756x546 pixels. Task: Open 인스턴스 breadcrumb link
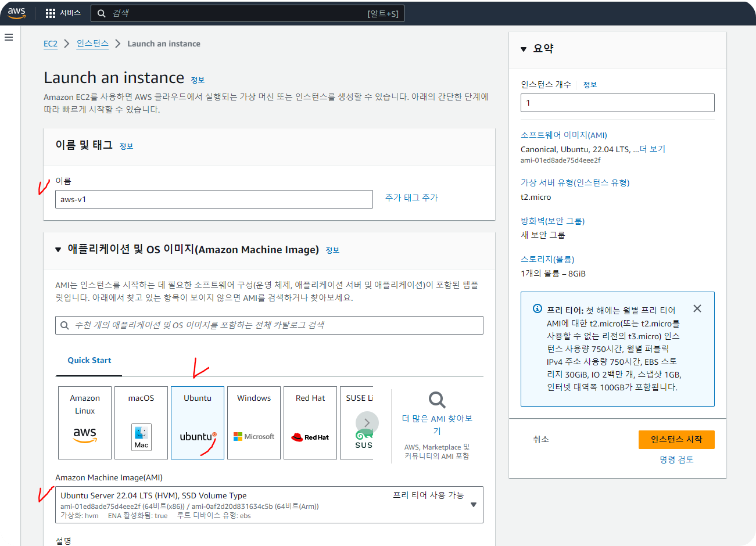(92, 44)
